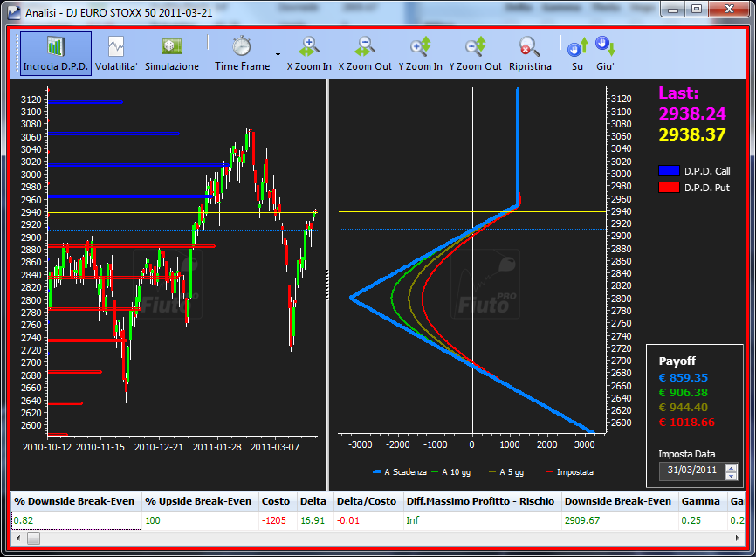Open the Volatilita' chart tool

[x=116, y=53]
